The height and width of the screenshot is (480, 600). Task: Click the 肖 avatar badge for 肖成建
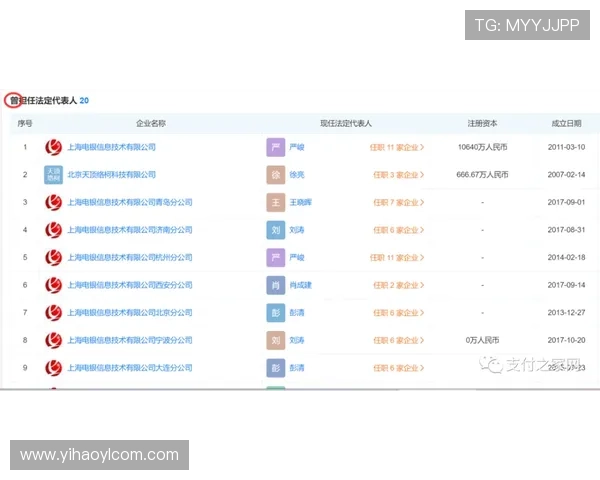(276, 285)
